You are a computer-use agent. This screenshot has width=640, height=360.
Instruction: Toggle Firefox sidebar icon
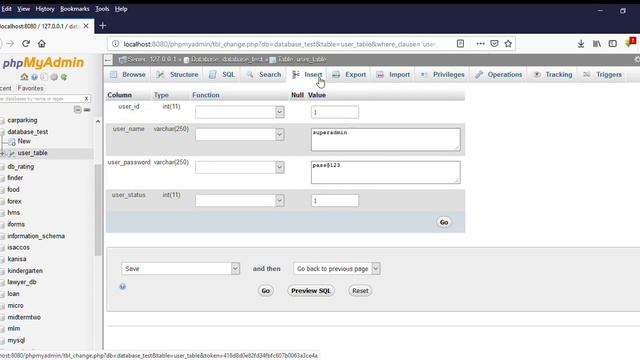pos(613,43)
